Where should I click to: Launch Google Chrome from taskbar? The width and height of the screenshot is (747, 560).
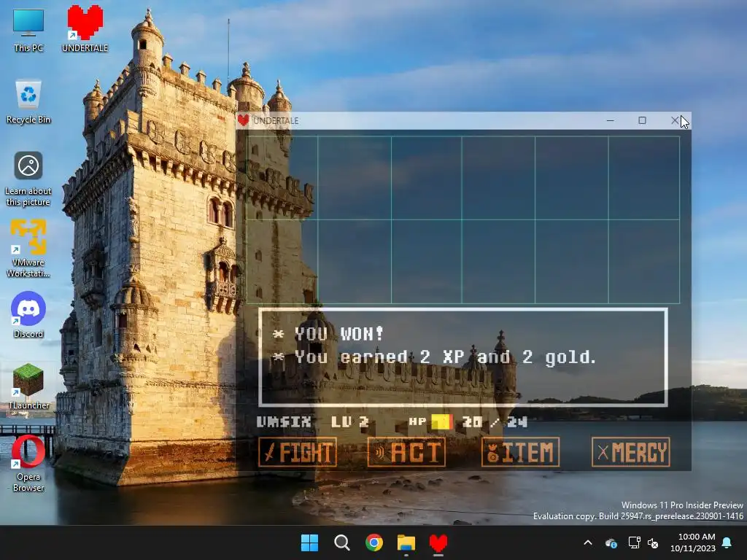(x=374, y=542)
